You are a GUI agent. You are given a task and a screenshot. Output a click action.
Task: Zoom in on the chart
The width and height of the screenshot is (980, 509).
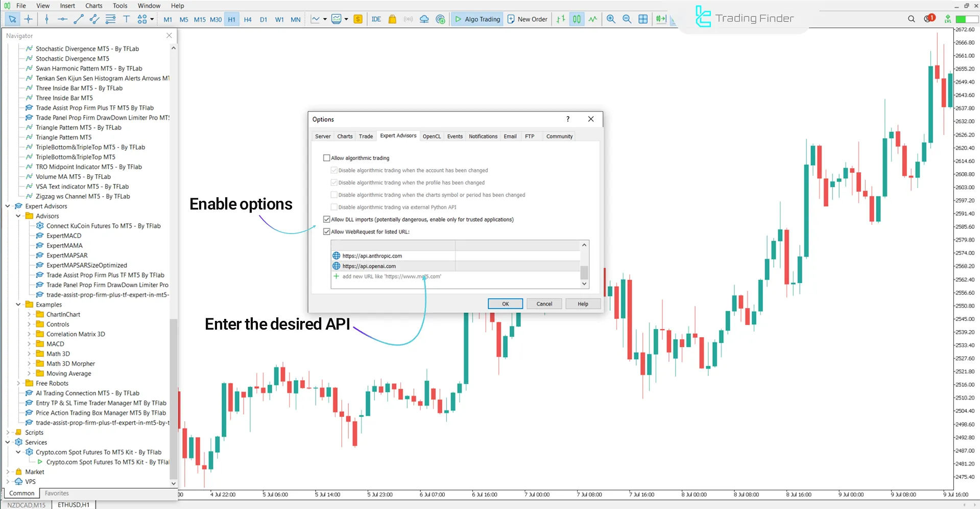(611, 19)
